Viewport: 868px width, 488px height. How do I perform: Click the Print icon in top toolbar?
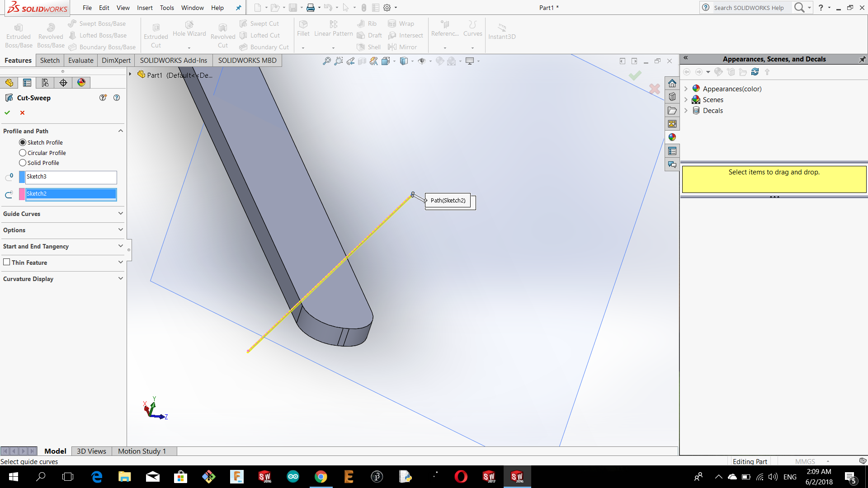click(311, 8)
